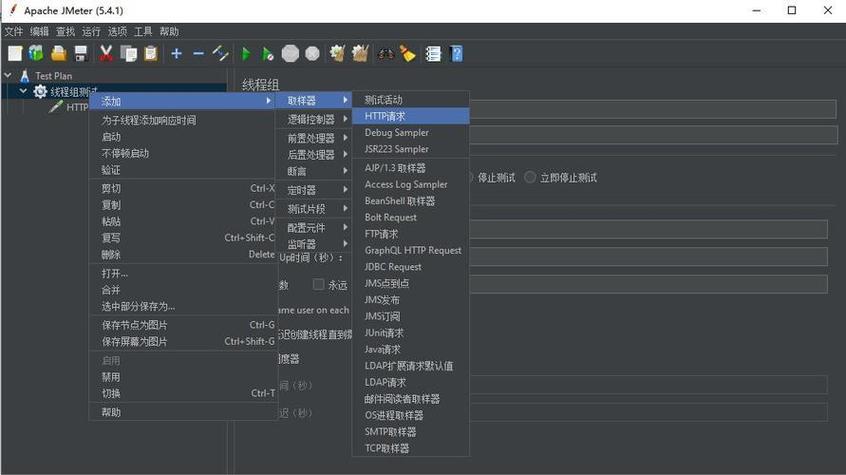The image size is (846, 475).
Task: Expand the 后置处理器 submenu
Action: click(x=313, y=155)
